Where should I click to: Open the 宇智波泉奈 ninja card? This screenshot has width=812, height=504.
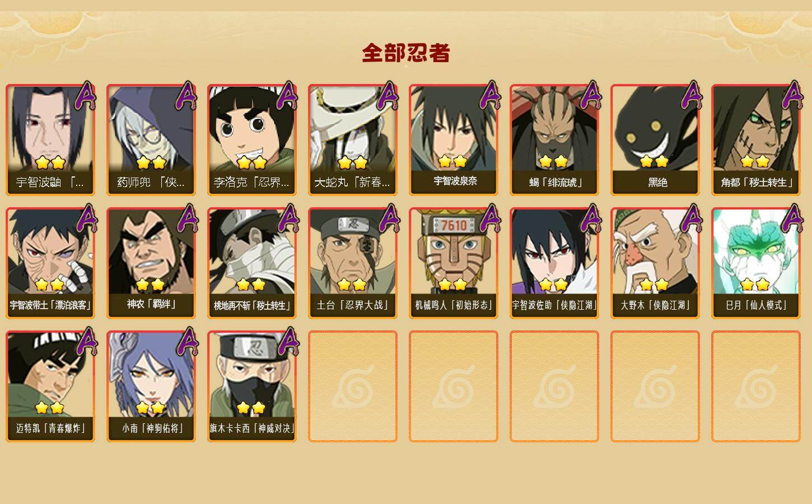pyautogui.click(x=453, y=140)
